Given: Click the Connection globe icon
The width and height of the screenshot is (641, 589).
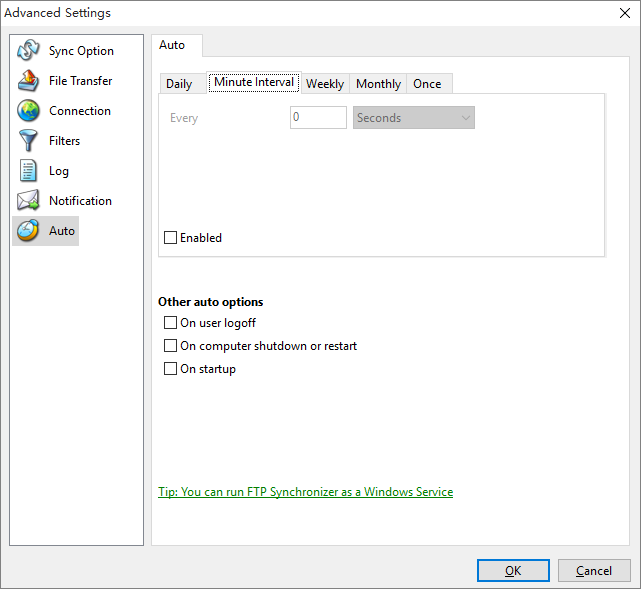Looking at the screenshot, I should [x=28, y=110].
